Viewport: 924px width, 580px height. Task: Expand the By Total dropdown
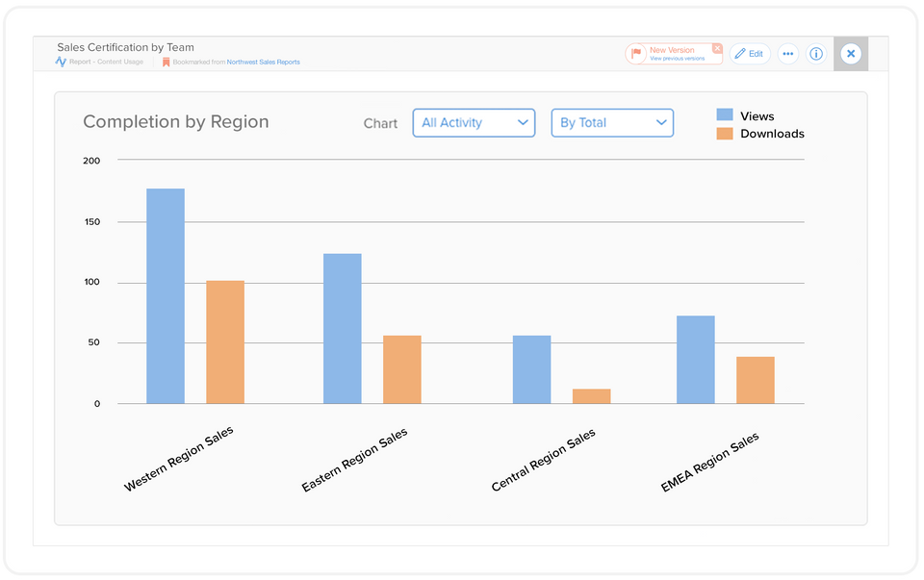pos(612,123)
